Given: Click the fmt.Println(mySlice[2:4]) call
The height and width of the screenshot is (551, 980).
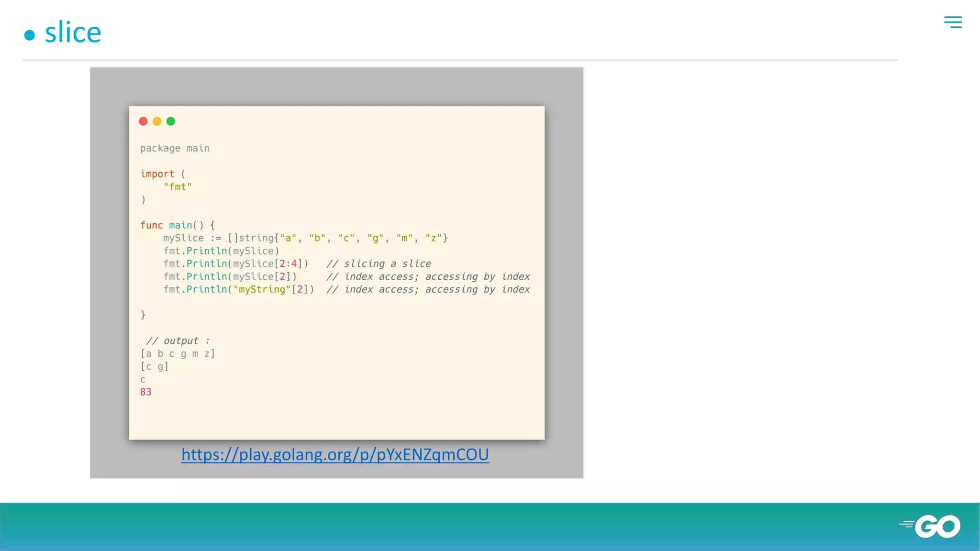Looking at the screenshot, I should click(x=236, y=264).
